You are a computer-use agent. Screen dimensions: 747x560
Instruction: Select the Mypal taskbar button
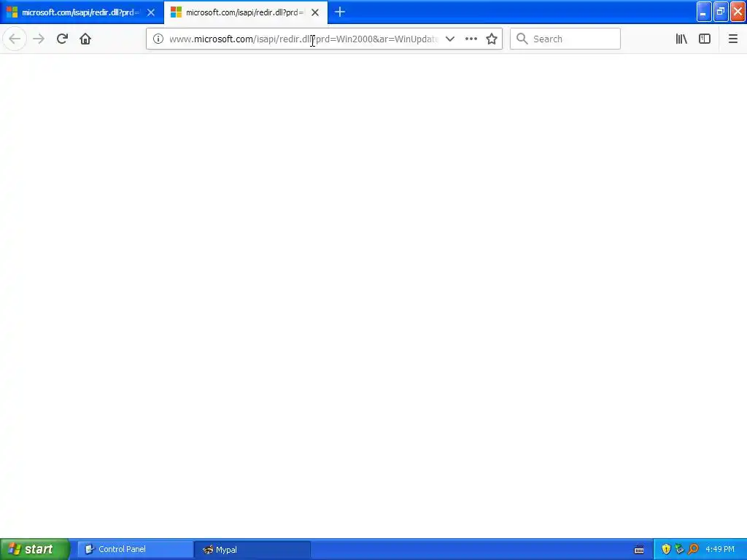(252, 550)
